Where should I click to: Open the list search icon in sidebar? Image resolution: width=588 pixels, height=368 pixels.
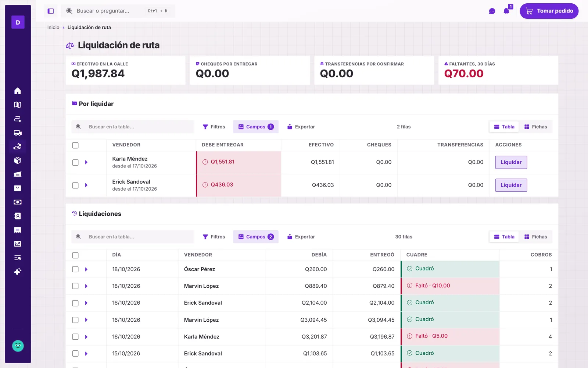(x=18, y=258)
